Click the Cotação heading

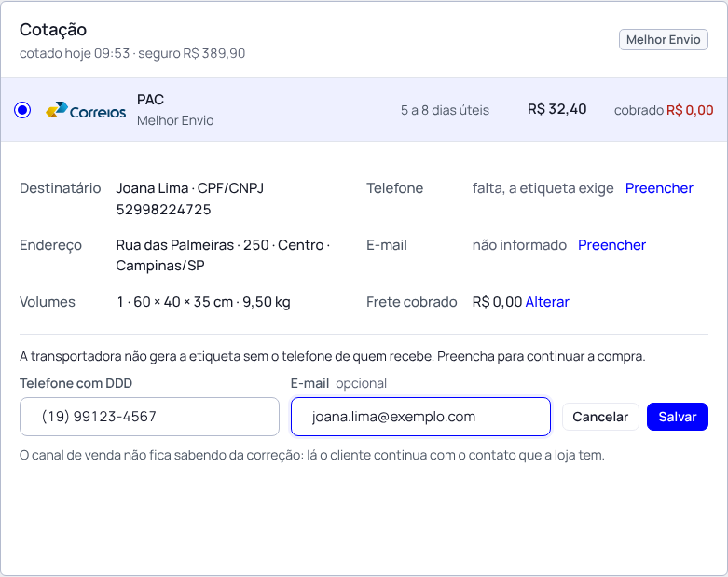tap(53, 30)
